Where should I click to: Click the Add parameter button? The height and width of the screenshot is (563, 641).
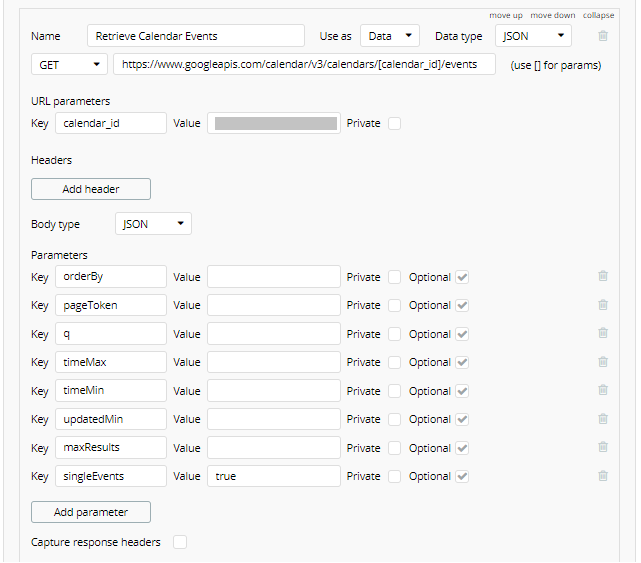tap(91, 512)
